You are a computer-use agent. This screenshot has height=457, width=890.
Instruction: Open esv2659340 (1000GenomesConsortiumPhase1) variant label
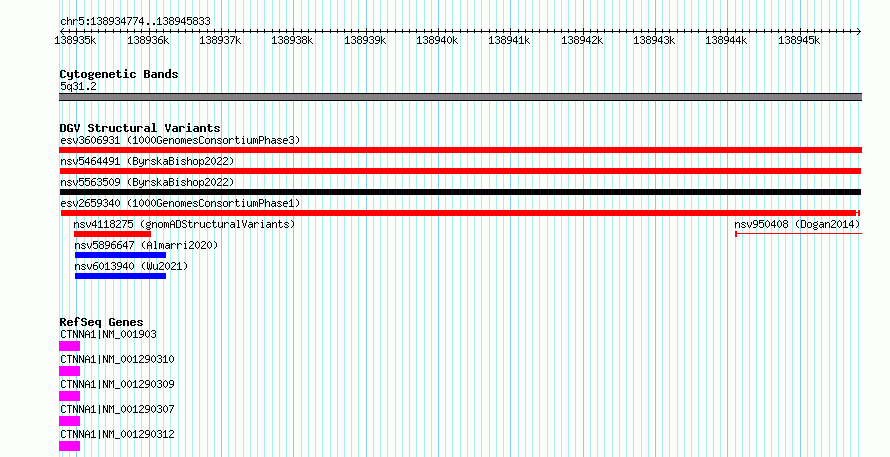click(180, 203)
